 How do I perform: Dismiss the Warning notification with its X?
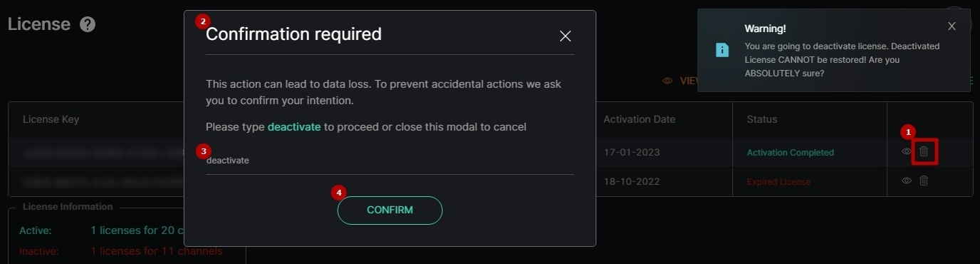click(x=952, y=26)
